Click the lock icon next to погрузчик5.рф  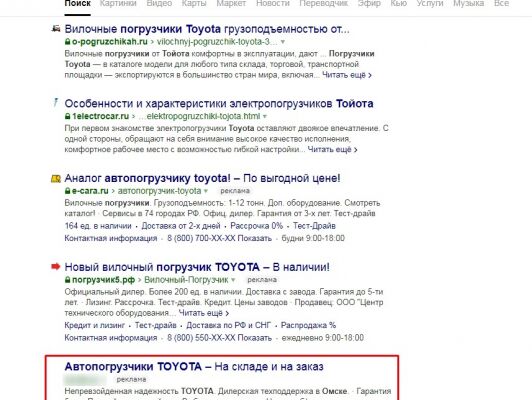click(68, 280)
